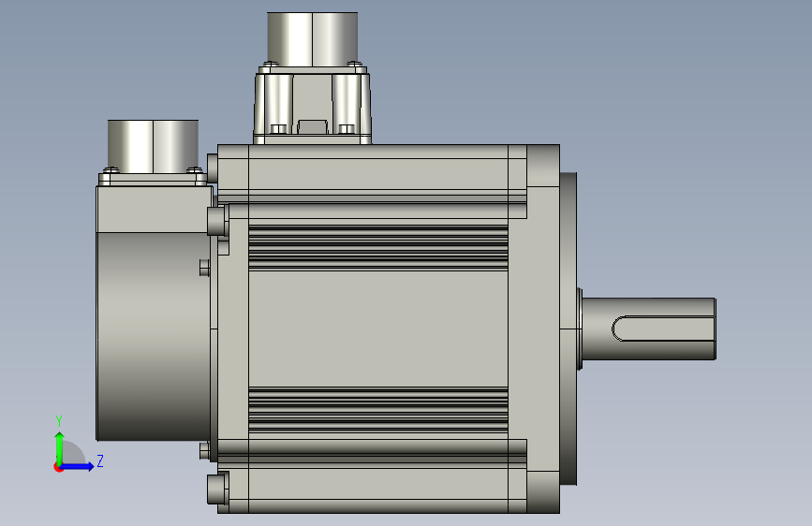Image resolution: width=812 pixels, height=526 pixels.
Task: Select the tall top connector cylinder
Action: pos(312,39)
